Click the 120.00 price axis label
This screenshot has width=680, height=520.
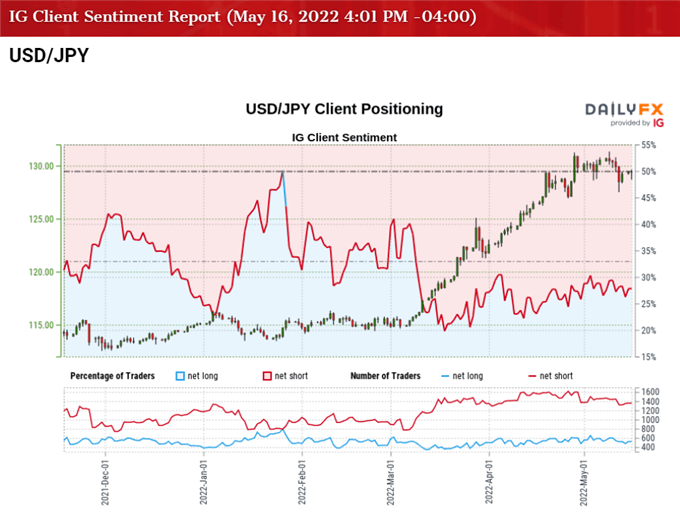[x=42, y=272]
